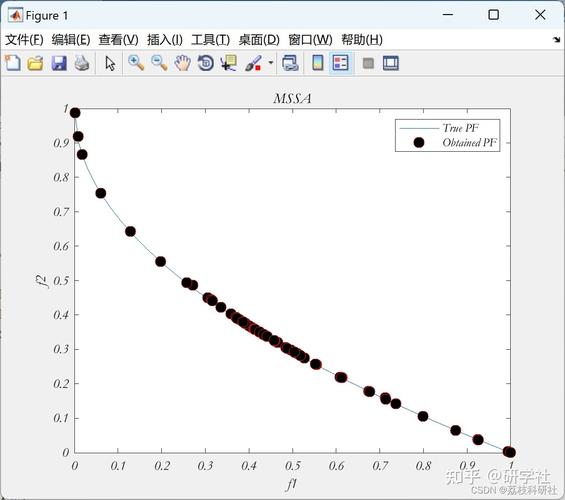Image resolution: width=565 pixels, height=500 pixels.
Task: Click the Link Plot toolbar button
Action: pyautogui.click(x=290, y=63)
